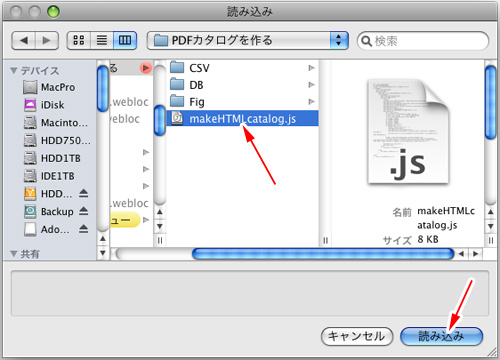Click the .js file preview thumbnail
Viewport: 500px width, 360px height.
point(408,132)
